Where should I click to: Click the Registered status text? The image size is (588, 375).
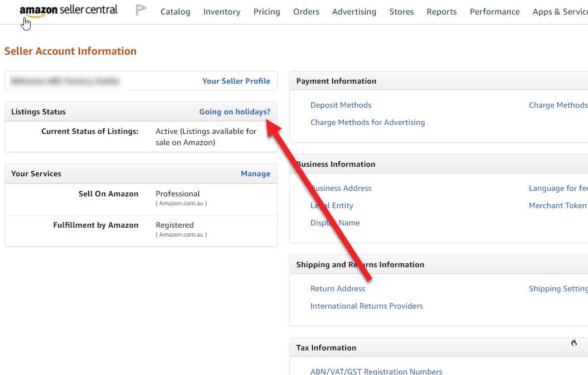175,225
